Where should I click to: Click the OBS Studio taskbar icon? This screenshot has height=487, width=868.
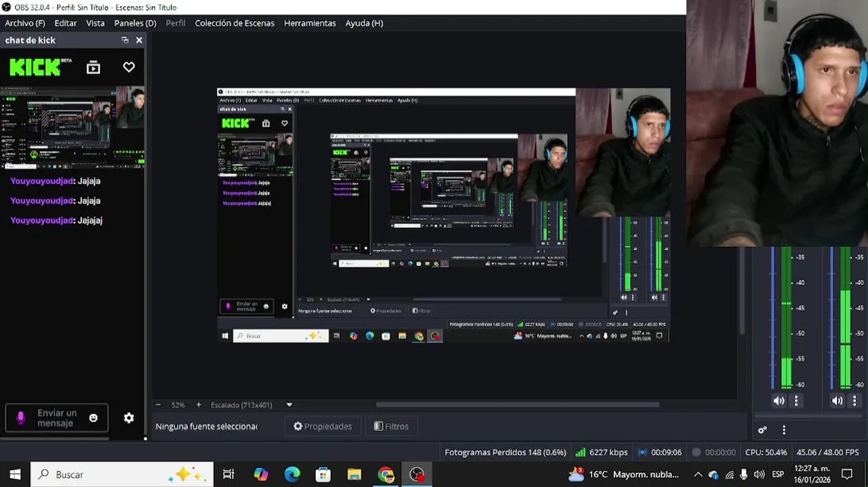point(417,474)
